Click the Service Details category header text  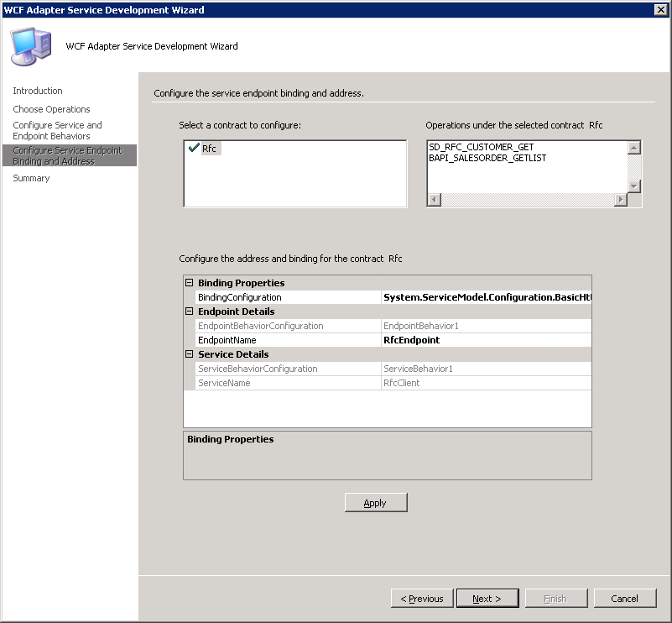[x=233, y=354]
